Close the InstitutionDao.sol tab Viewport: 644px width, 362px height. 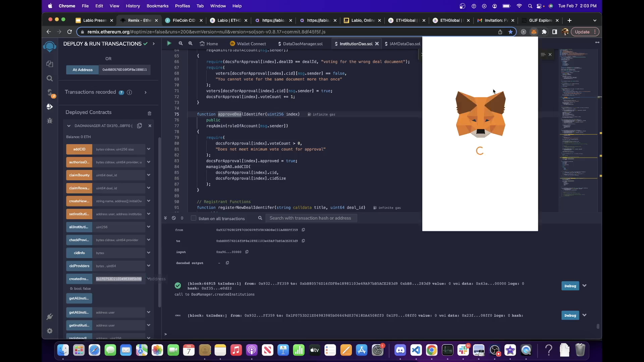coord(377,44)
